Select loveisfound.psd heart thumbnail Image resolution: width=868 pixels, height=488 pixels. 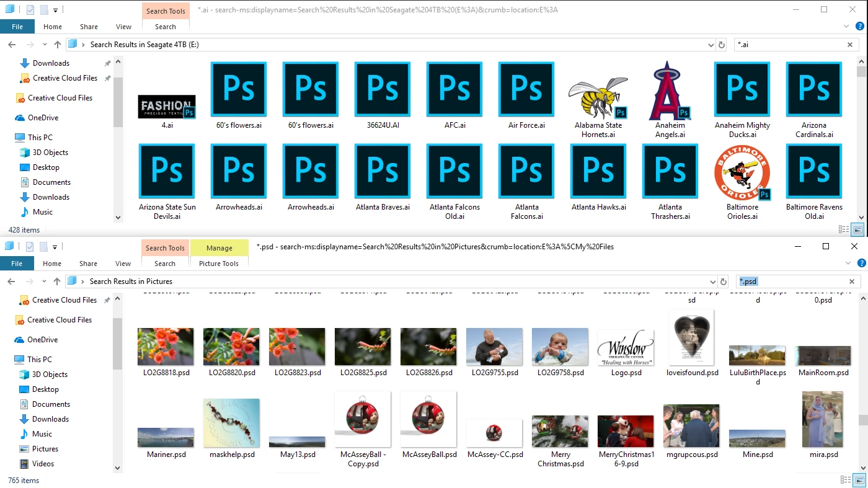(692, 338)
